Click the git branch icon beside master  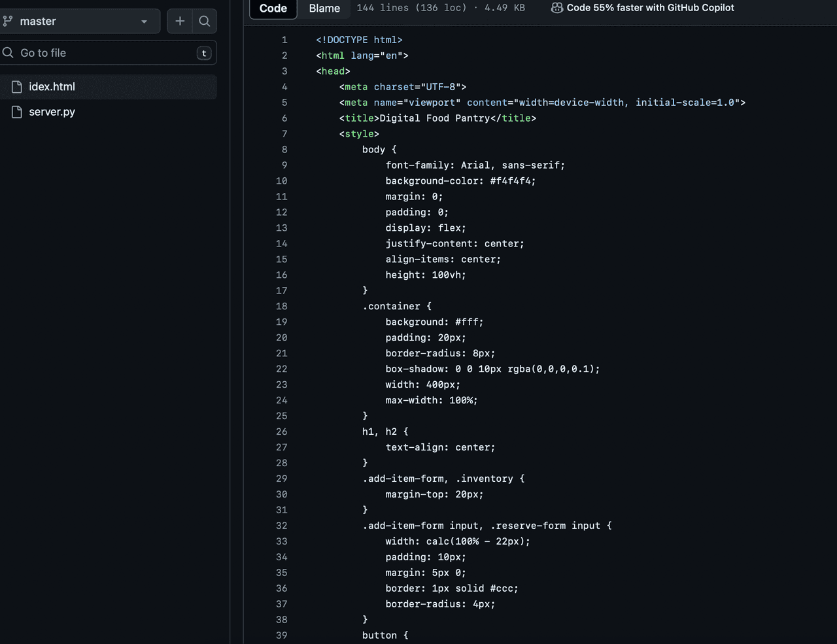pos(8,22)
